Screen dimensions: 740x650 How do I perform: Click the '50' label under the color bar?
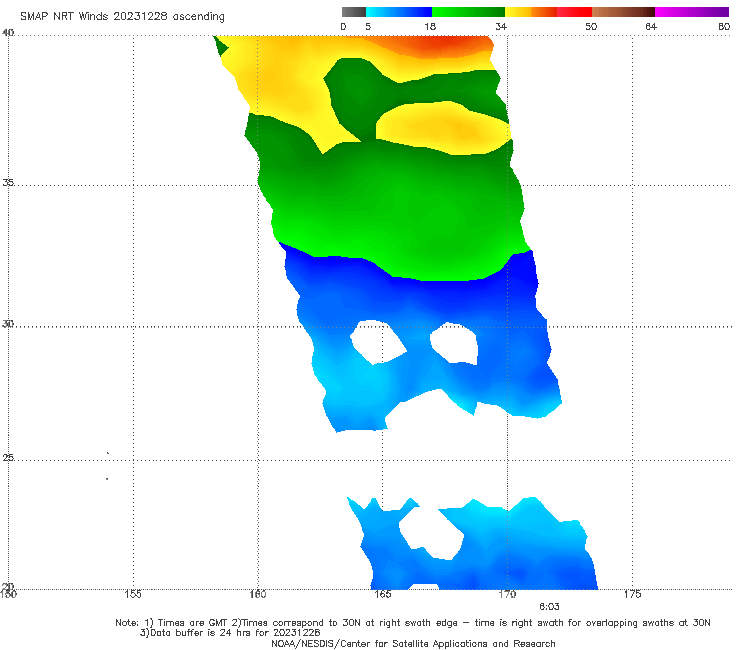[x=591, y=26]
